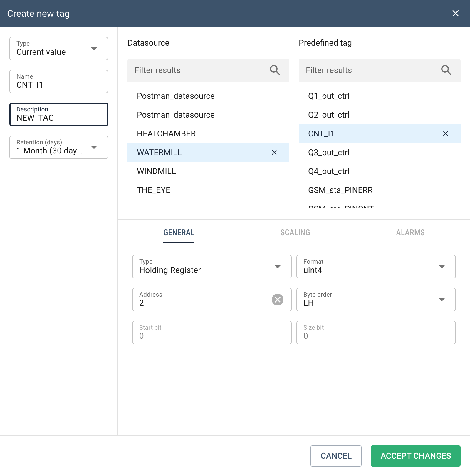Select the HEATCHAMBER datasource
470x476 pixels.
pos(208,134)
